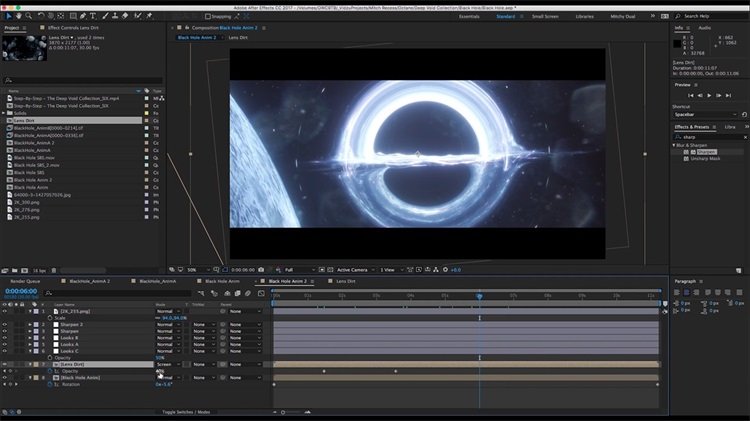Click Toggle Switches / Modes button

[x=186, y=412]
